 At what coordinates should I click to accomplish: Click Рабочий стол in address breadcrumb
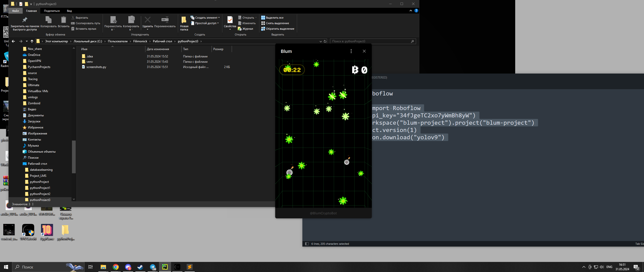point(163,41)
